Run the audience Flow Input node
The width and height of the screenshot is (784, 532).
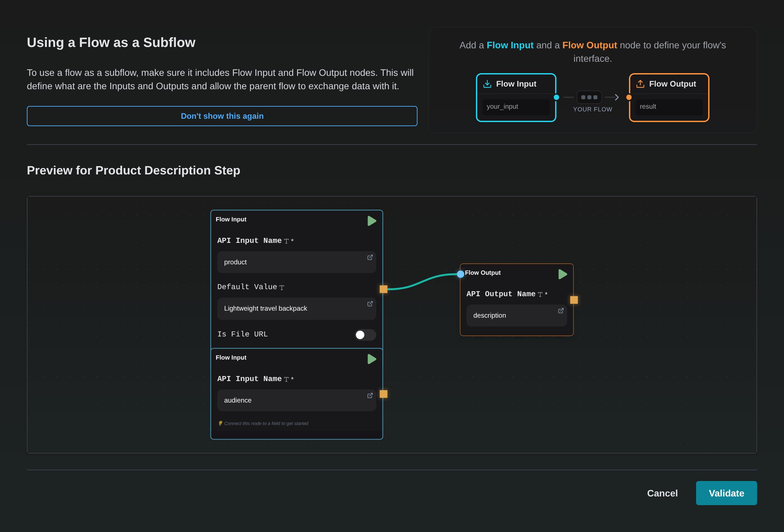[x=372, y=359]
